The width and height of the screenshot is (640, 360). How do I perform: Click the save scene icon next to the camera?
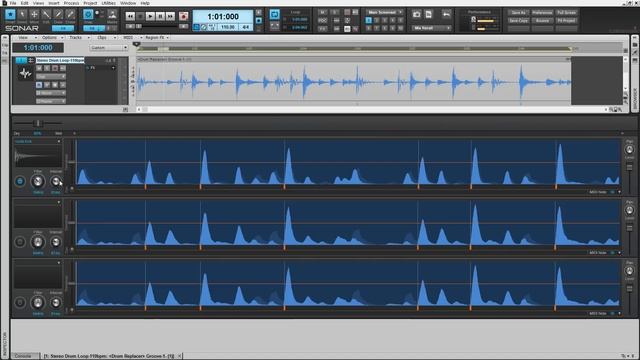pos(429,15)
